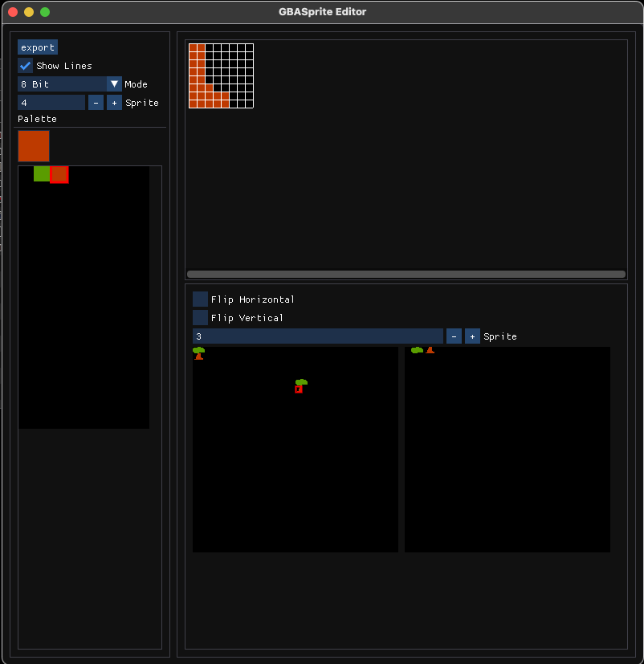
Task: Click the lower Sprite value field showing 3
Action: pos(317,336)
